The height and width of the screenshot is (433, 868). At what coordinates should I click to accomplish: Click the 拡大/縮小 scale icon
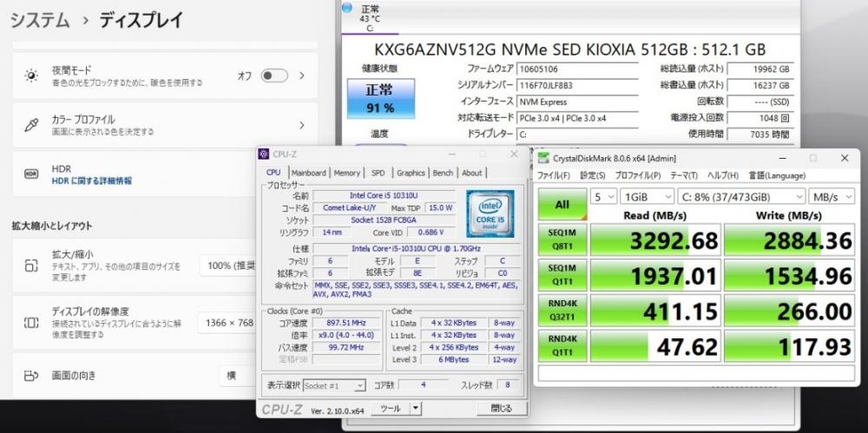coord(31,266)
